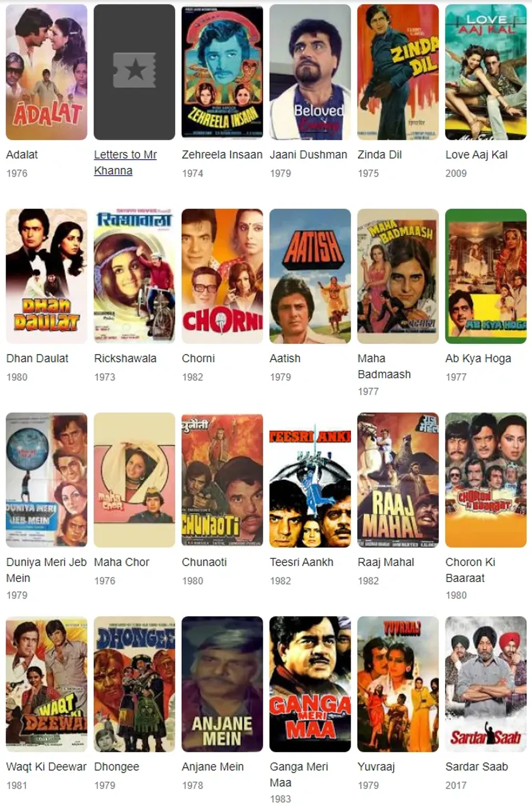Screen dimensions: 532x808
Task: Click the Letters to Mr Khanna link
Action: click(125, 163)
